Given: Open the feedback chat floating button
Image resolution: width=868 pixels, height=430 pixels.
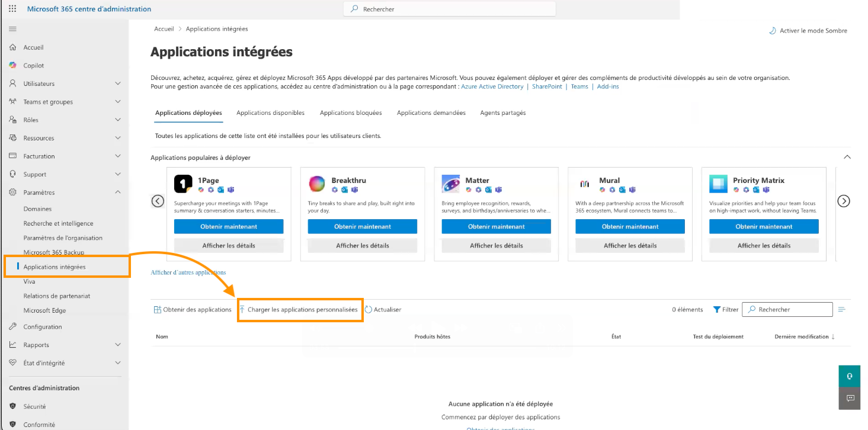Looking at the screenshot, I should pos(849,398).
